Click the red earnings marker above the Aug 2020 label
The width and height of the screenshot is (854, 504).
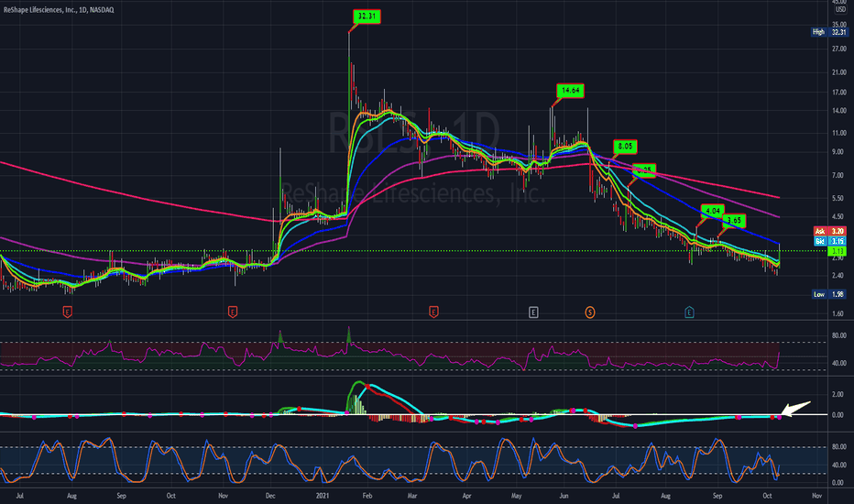click(x=68, y=312)
